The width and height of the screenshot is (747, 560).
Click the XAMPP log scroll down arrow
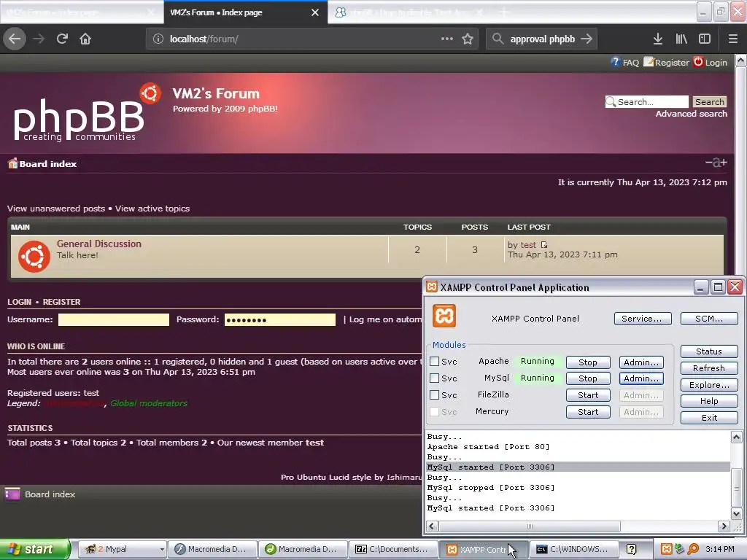(x=737, y=514)
